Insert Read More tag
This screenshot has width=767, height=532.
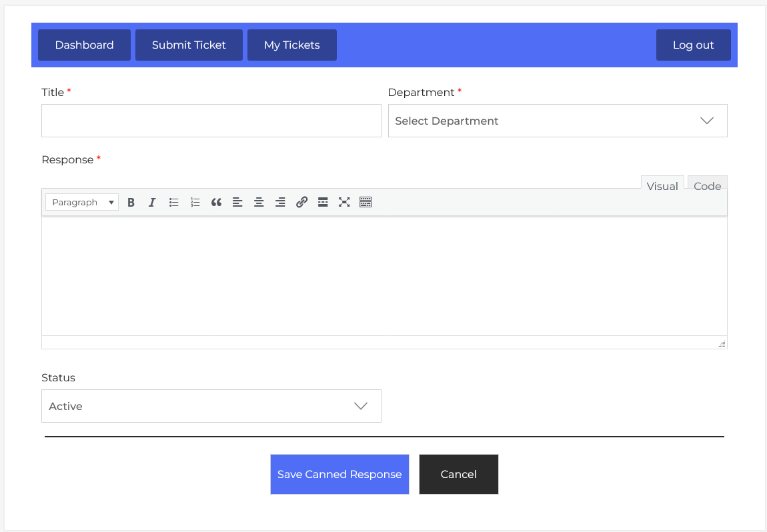[x=323, y=203]
